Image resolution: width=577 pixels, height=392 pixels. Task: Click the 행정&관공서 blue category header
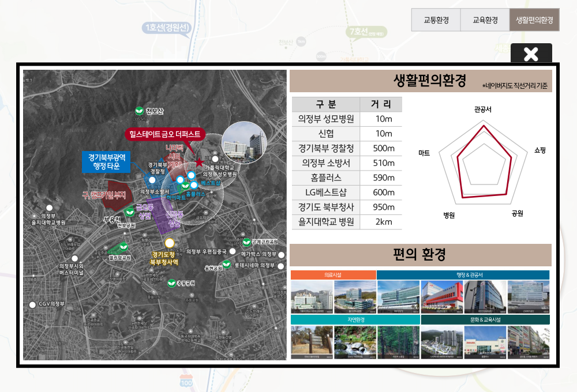click(463, 275)
